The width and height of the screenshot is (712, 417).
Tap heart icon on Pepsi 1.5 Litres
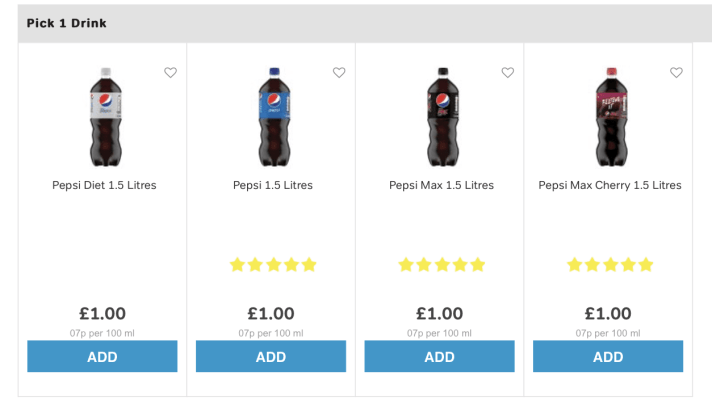[x=339, y=73]
